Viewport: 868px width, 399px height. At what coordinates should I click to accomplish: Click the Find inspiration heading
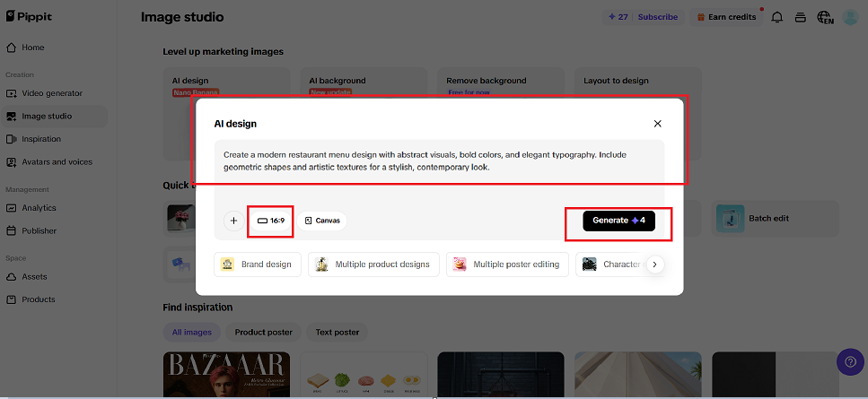[x=197, y=308]
